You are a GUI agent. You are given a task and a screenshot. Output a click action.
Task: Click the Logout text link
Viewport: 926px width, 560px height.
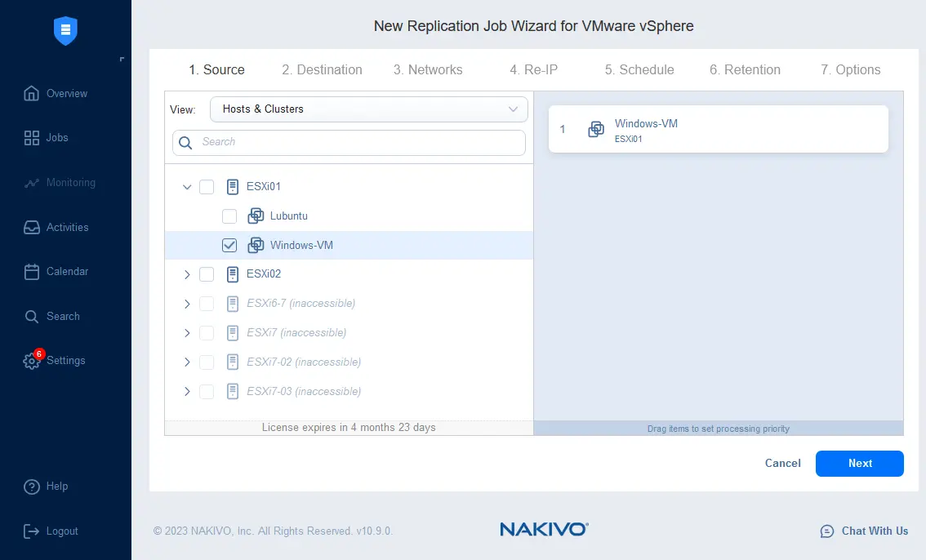click(x=62, y=531)
